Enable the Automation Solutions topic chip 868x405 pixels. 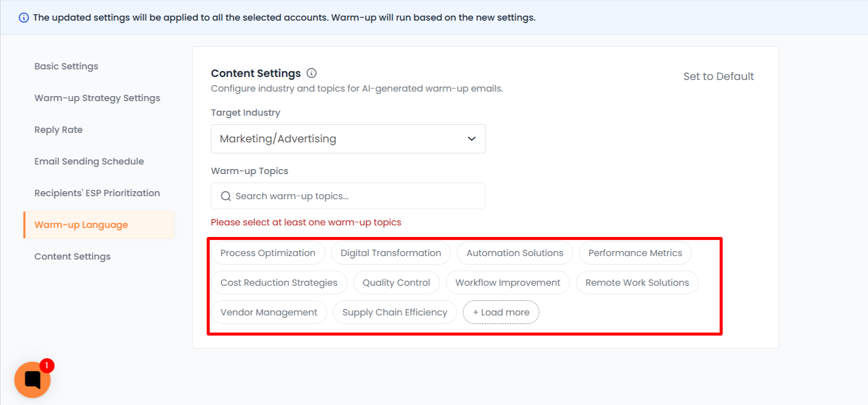click(x=514, y=253)
